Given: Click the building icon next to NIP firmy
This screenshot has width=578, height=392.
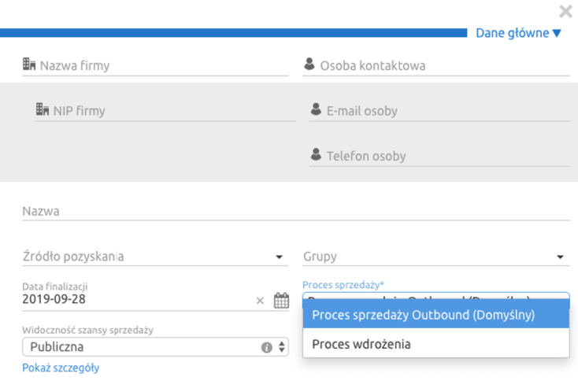Looking at the screenshot, I should [43, 109].
